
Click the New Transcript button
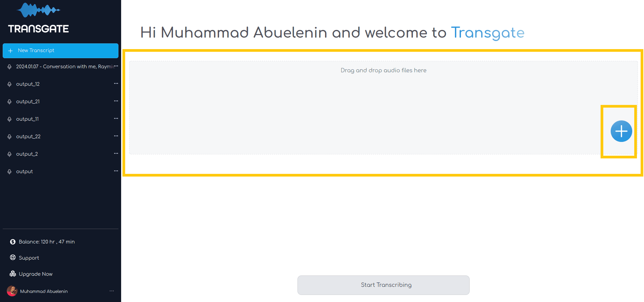pos(61,50)
